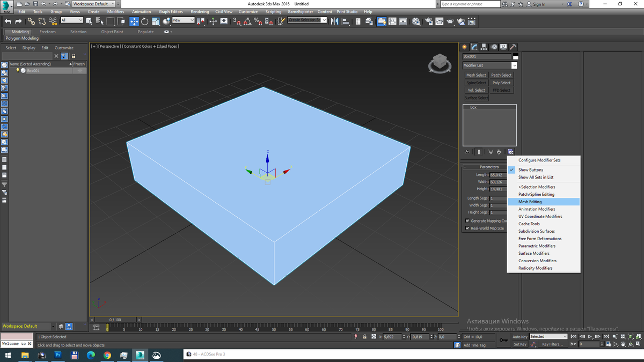Activate the Select and Uniform Scale tool

click(x=156, y=21)
